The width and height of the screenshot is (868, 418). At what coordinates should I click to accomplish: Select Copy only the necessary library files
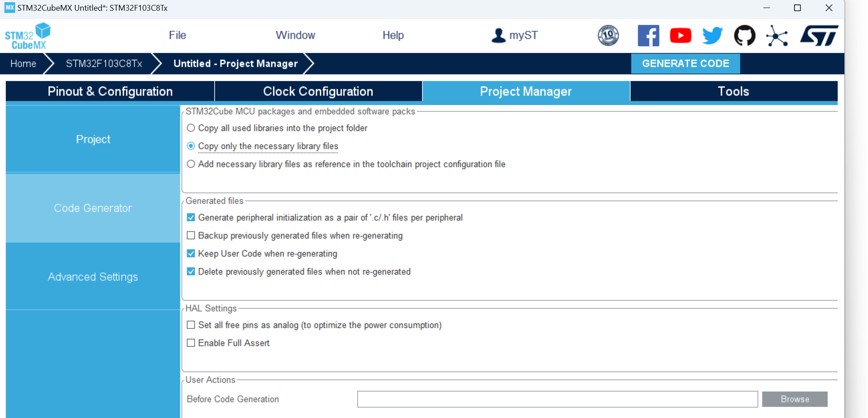pos(191,146)
